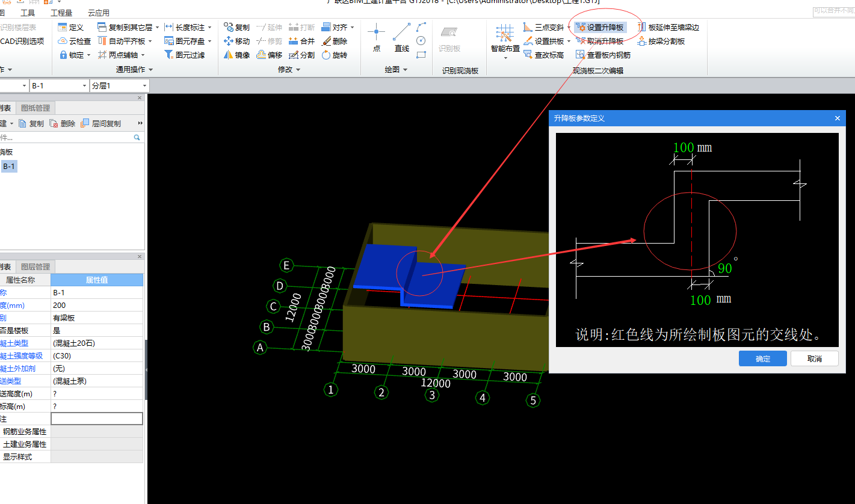Click 长度标注 length dimension tool
855x504 pixels.
click(x=184, y=27)
